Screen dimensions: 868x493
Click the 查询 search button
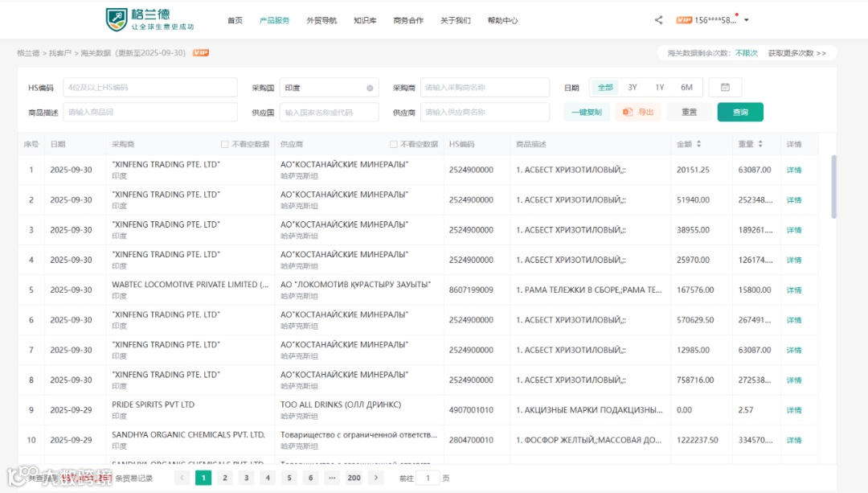[740, 112]
